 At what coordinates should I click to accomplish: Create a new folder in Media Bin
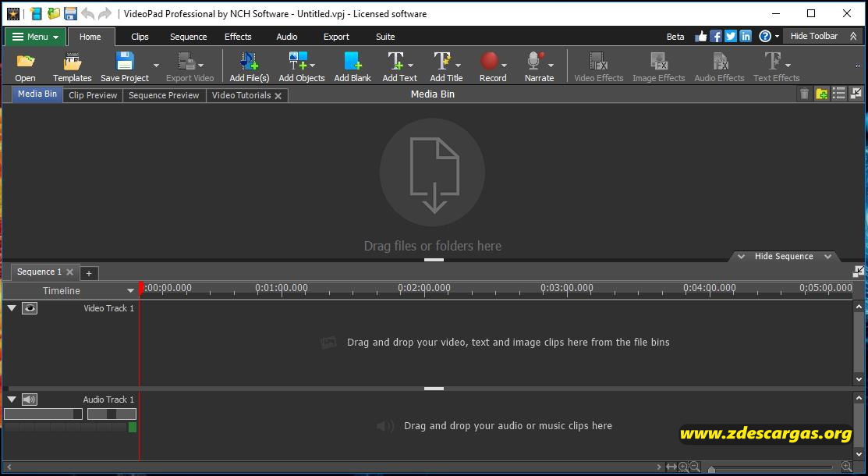(821, 94)
